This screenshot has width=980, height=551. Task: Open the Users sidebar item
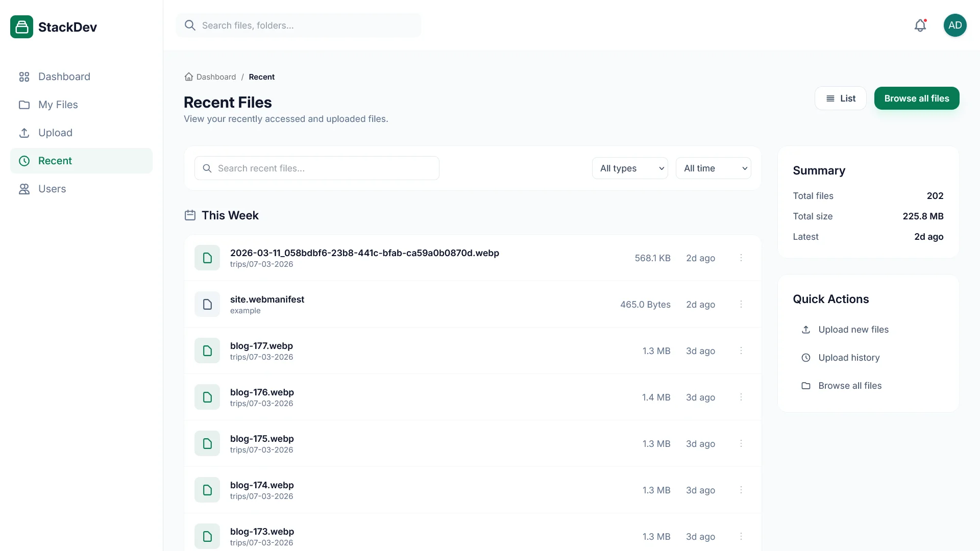[x=52, y=189]
